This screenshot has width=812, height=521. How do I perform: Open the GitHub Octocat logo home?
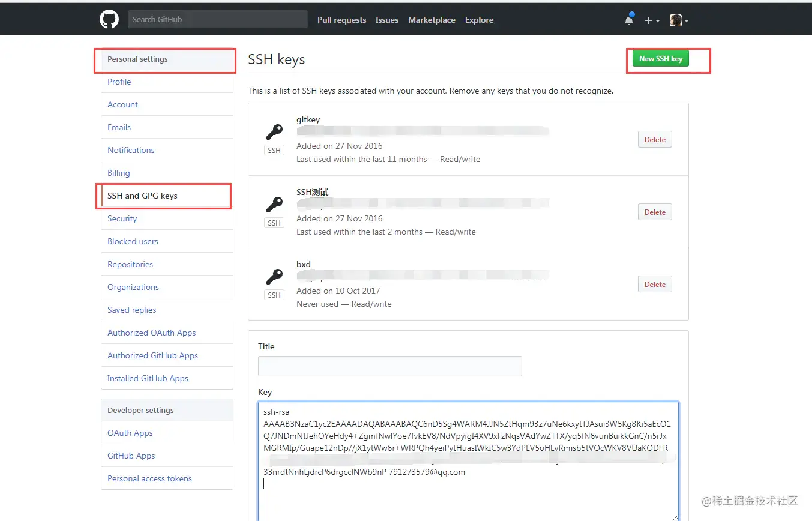(109, 19)
